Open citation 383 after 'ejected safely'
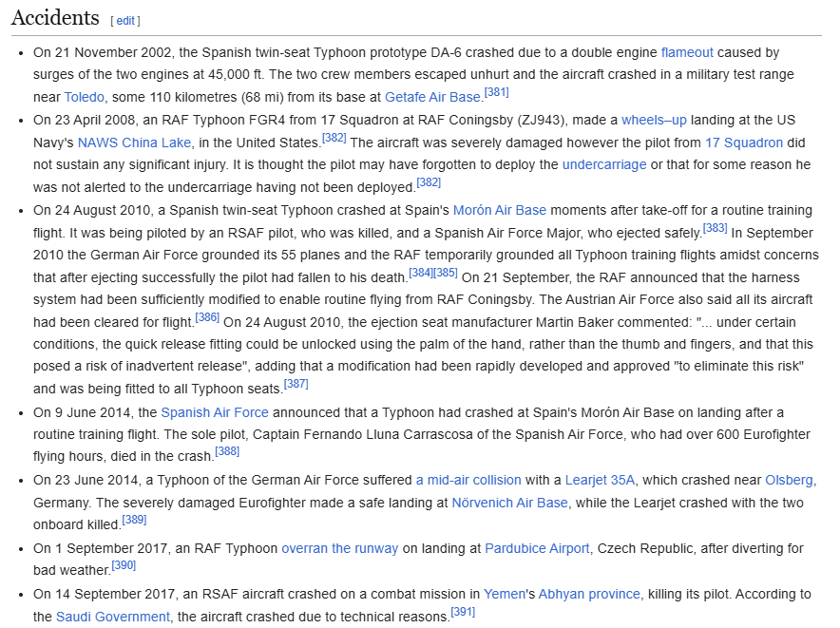This screenshot has width=840, height=628. 716,228
